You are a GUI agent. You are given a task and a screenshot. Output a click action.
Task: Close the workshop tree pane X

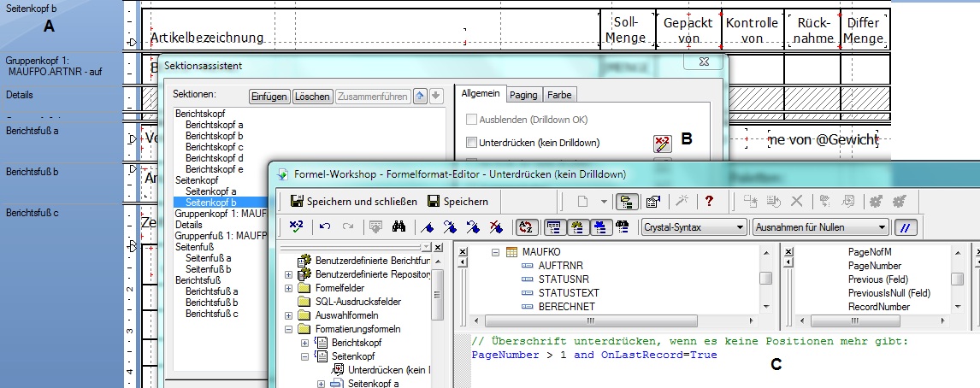[438, 248]
